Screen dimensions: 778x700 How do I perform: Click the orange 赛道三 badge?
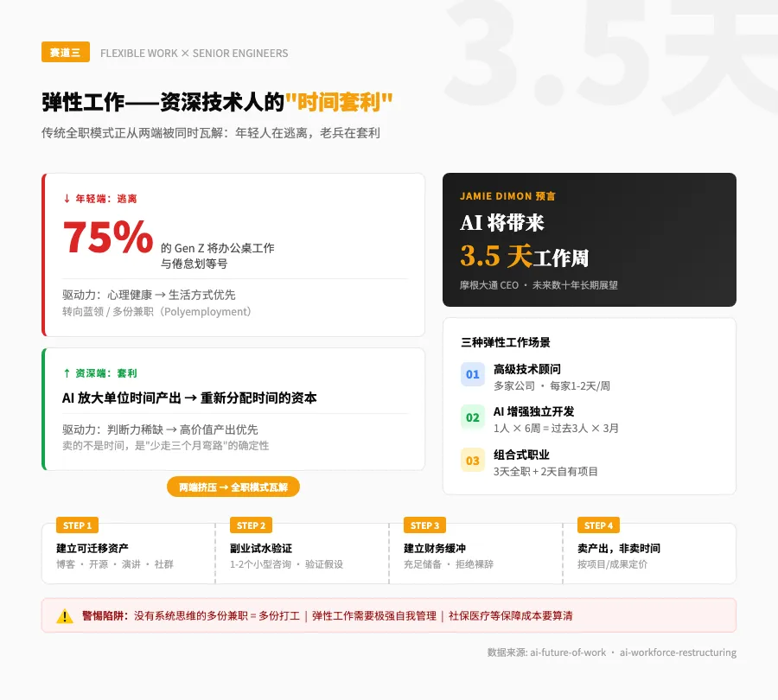tap(66, 52)
